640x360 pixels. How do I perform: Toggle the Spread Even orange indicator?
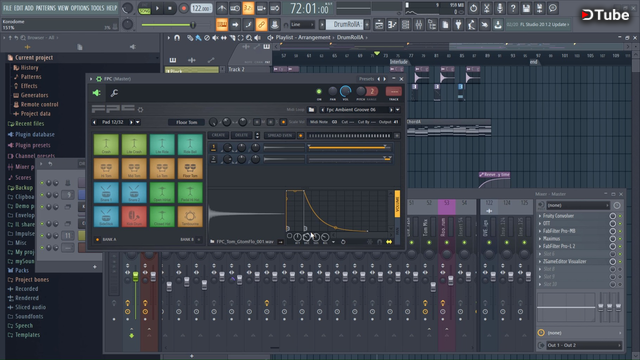(x=301, y=136)
